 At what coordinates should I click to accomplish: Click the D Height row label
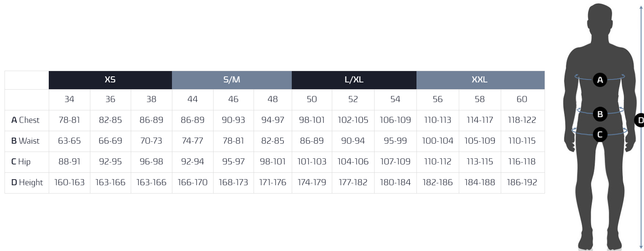point(27,183)
